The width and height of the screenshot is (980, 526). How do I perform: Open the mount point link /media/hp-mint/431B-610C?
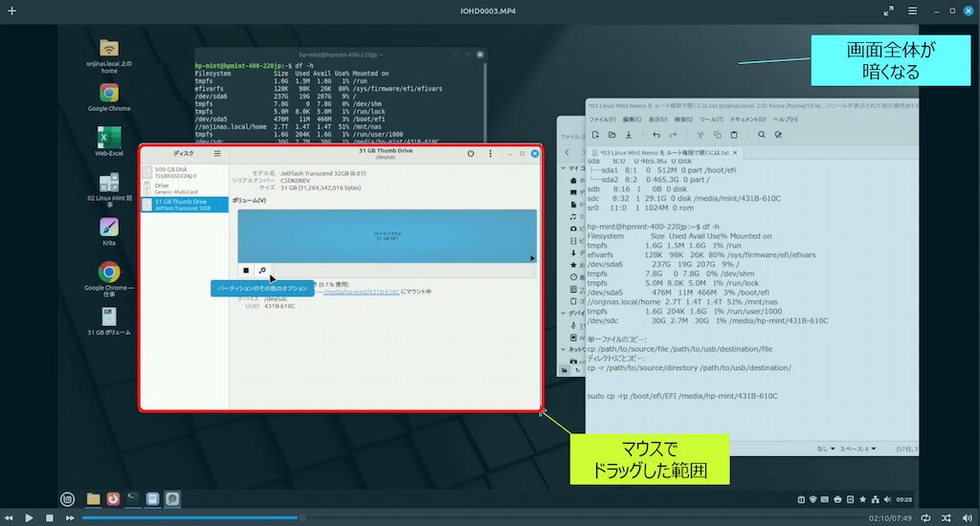coord(362,292)
